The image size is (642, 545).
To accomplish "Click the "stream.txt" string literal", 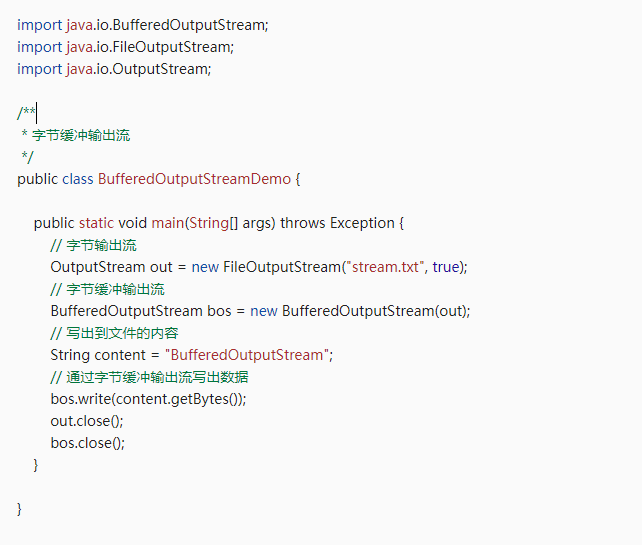I will [x=385, y=267].
